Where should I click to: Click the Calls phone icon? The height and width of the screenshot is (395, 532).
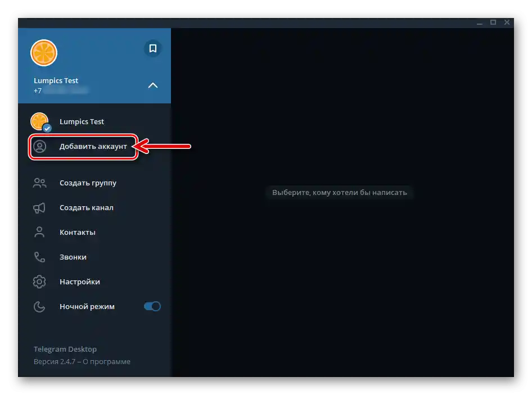coord(39,257)
